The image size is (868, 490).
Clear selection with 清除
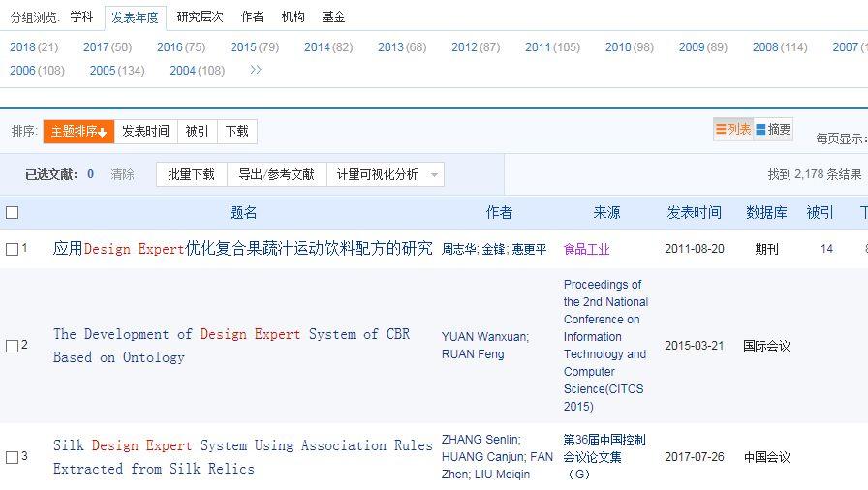tap(122, 174)
